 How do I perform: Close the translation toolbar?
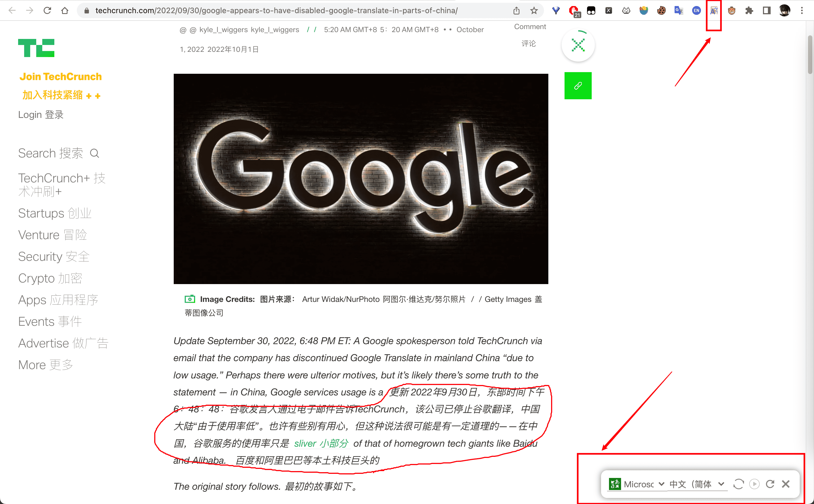coord(786,484)
